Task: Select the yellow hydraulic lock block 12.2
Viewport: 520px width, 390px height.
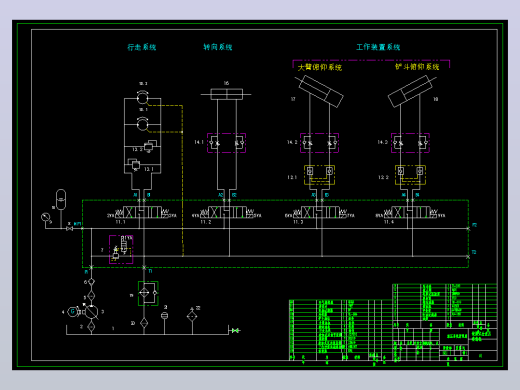Action: tap(410, 175)
